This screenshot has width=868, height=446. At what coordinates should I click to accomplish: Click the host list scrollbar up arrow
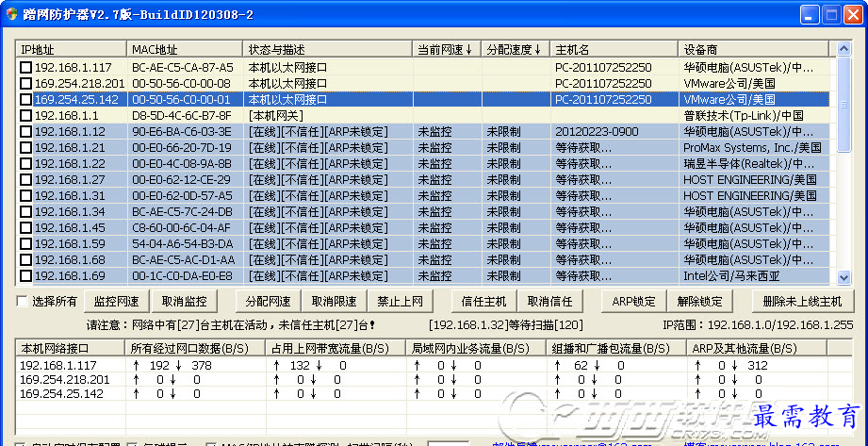(x=843, y=49)
